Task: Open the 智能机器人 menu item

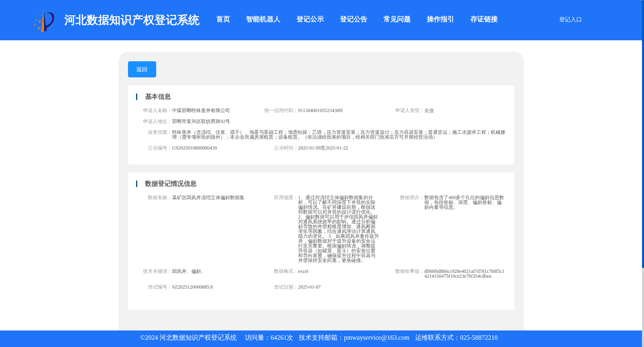Action: pyautogui.click(x=263, y=19)
